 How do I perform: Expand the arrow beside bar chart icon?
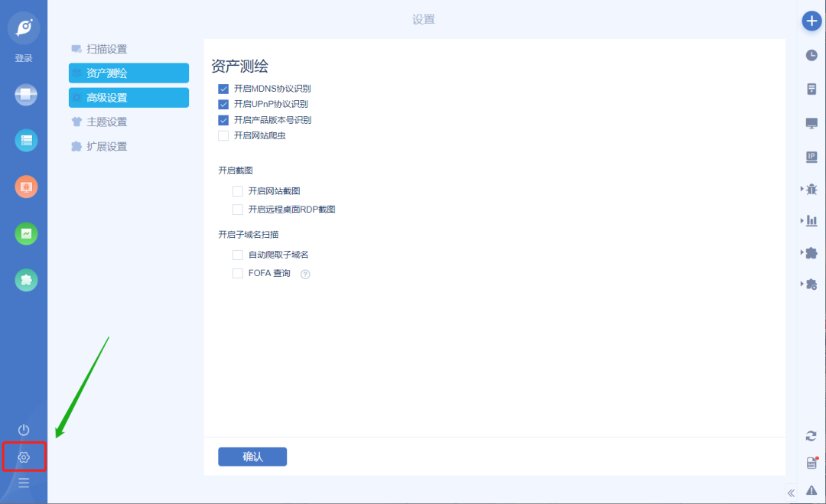802,221
